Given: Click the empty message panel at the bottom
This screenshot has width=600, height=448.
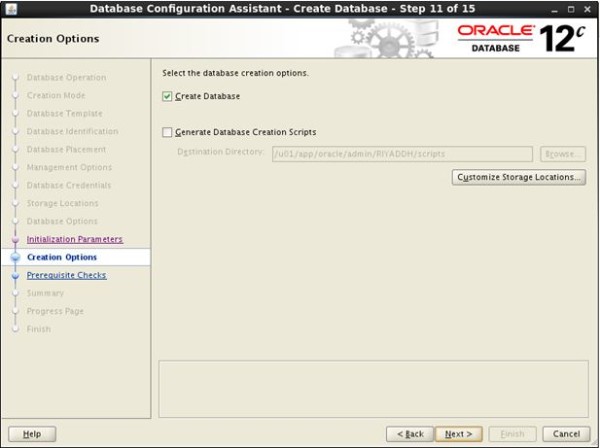Looking at the screenshot, I should click(x=373, y=389).
